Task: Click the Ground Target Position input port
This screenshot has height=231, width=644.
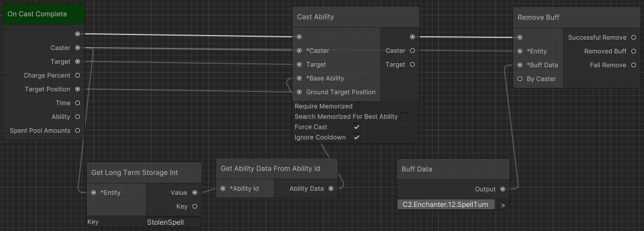Action: 299,92
